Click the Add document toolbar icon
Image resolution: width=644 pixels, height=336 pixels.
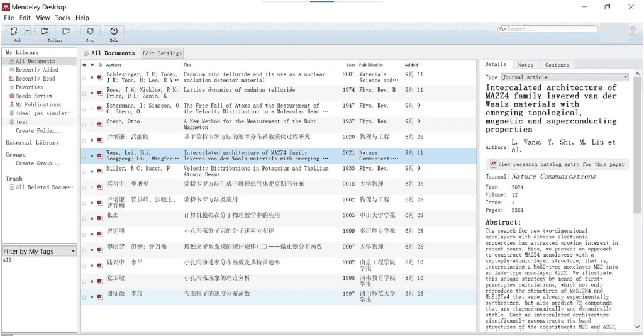(x=14, y=31)
